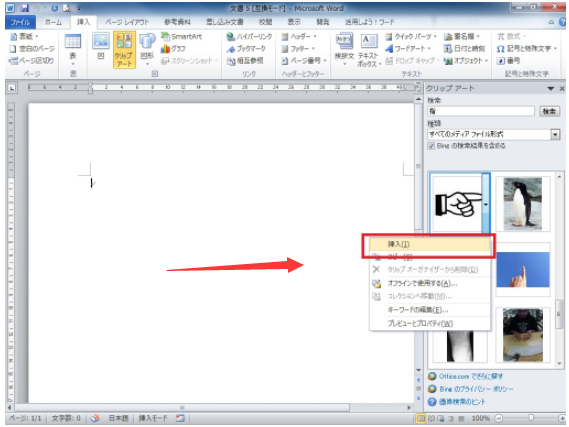The width and height of the screenshot is (569, 427).
Task: Click the Save icon in quick access toolbar
Action: (25, 8)
